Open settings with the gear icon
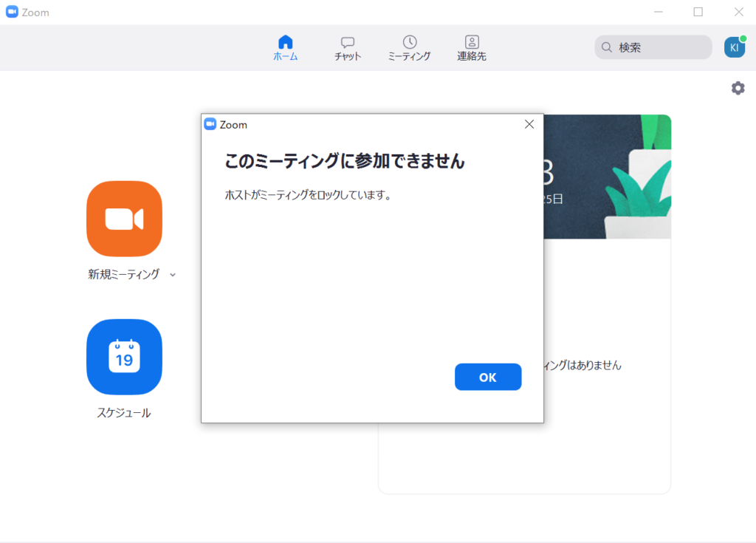756x543 pixels. 738,88
